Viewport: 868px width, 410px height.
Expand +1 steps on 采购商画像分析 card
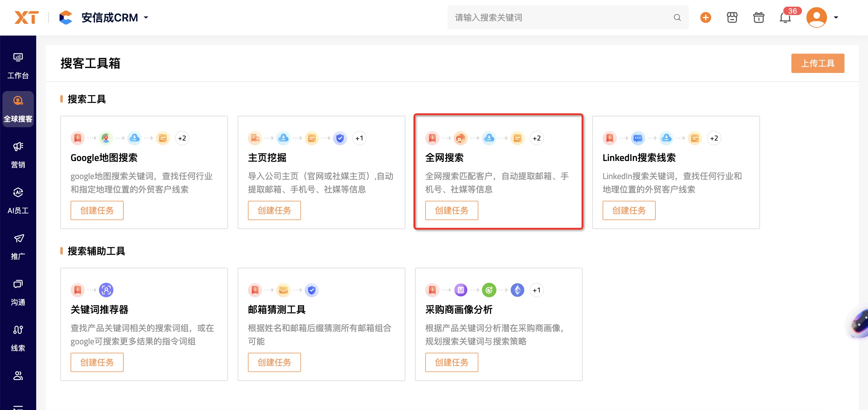(537, 290)
